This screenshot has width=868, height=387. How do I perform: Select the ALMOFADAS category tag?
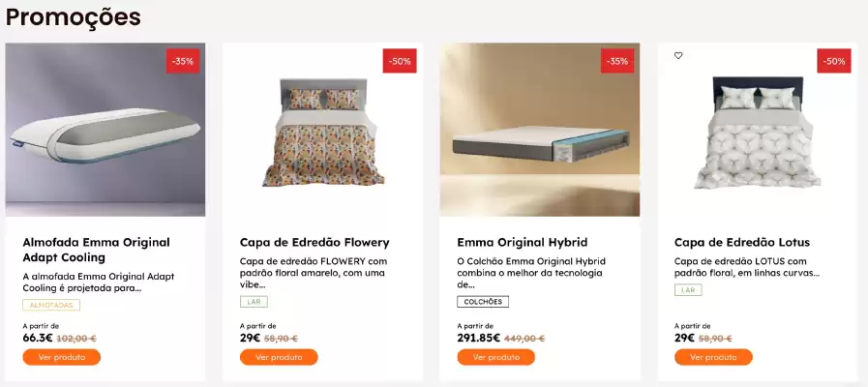tap(51, 305)
